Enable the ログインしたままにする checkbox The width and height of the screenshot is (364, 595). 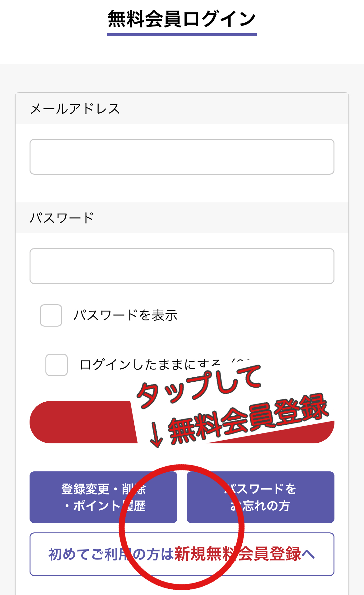(x=57, y=365)
